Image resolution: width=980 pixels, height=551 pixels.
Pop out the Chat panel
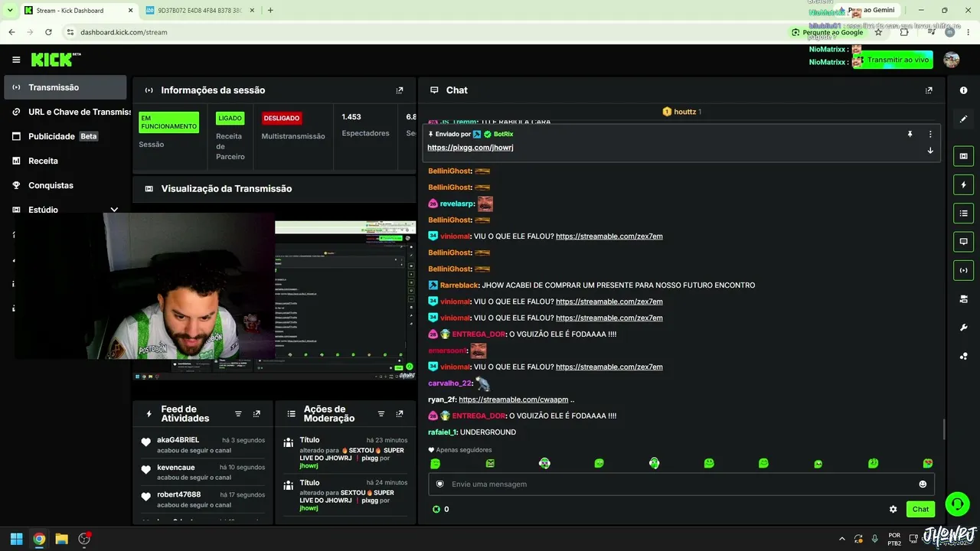click(929, 90)
